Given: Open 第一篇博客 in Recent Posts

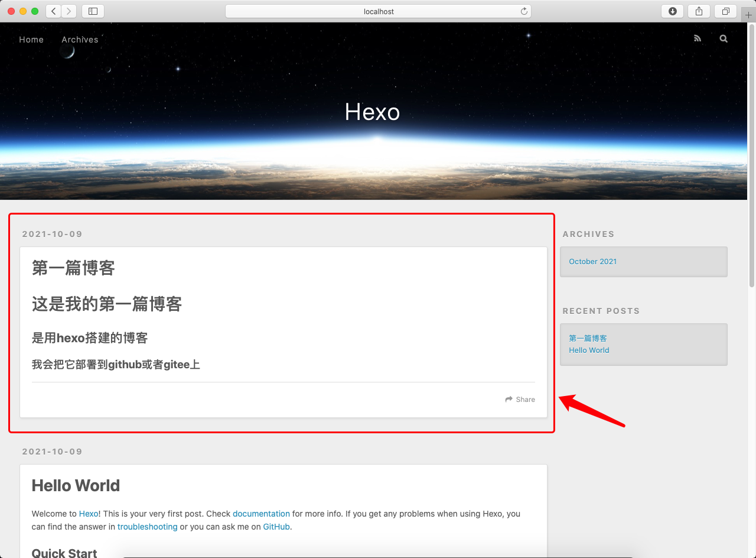Looking at the screenshot, I should (588, 338).
